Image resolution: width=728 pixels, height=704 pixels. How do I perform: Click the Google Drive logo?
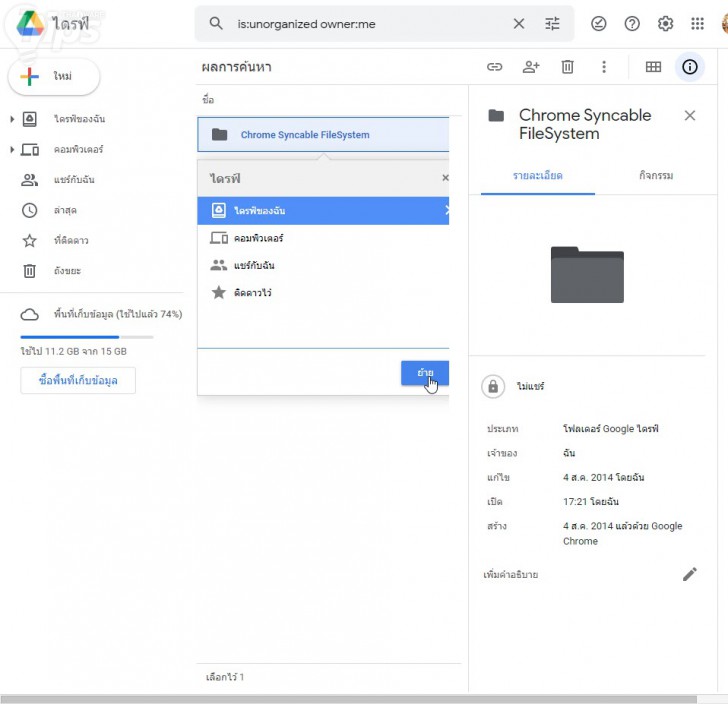pyautogui.click(x=30, y=23)
